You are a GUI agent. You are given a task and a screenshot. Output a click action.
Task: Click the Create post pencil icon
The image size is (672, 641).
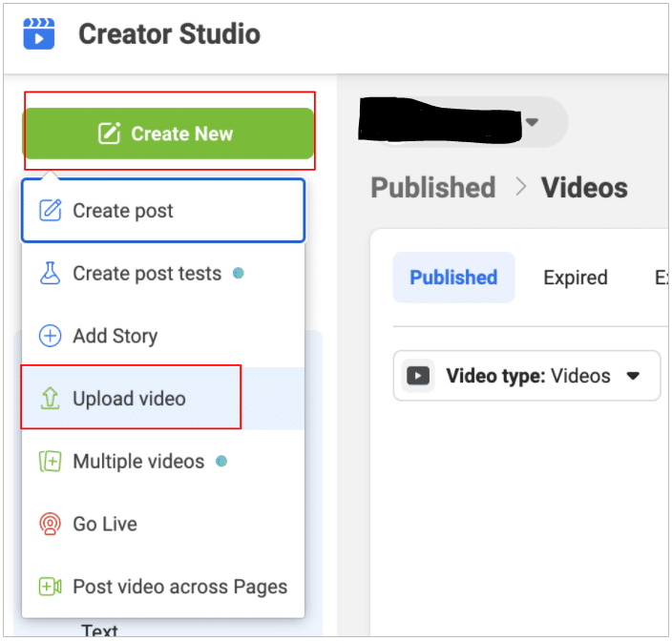click(x=51, y=210)
